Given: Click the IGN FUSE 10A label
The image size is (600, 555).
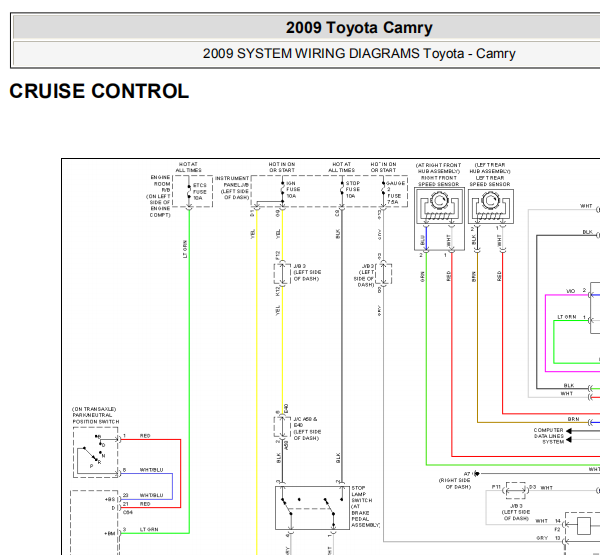Looking at the screenshot, I should point(293,189).
